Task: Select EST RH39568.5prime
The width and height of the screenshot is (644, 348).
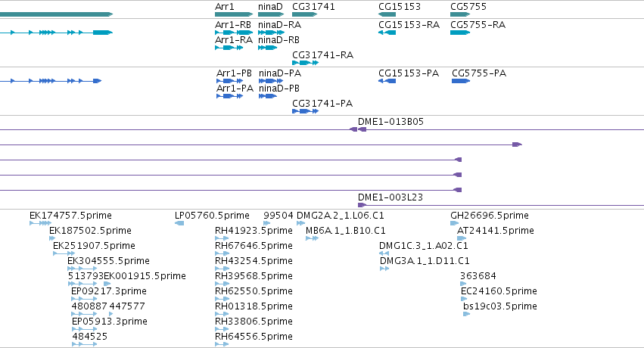Action: click(254, 277)
